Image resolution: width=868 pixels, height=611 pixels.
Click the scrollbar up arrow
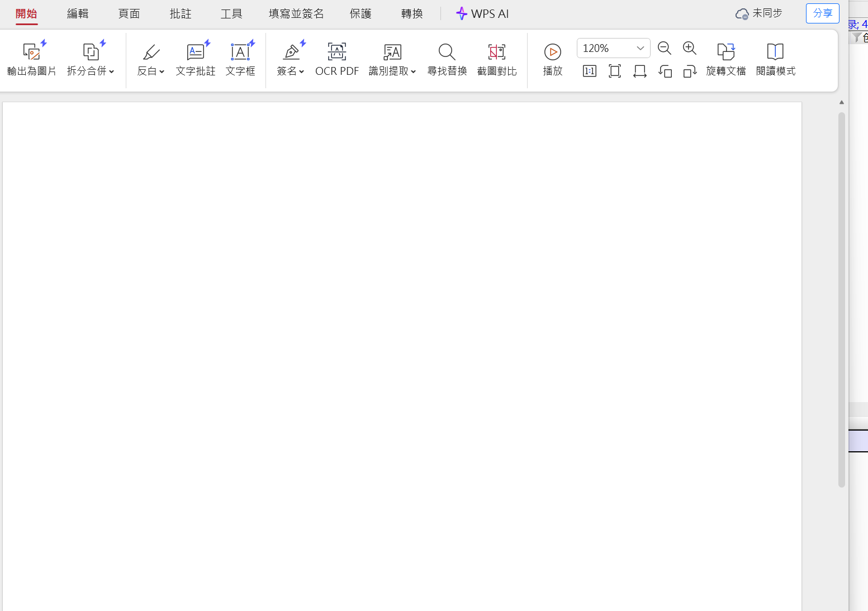pos(841,102)
